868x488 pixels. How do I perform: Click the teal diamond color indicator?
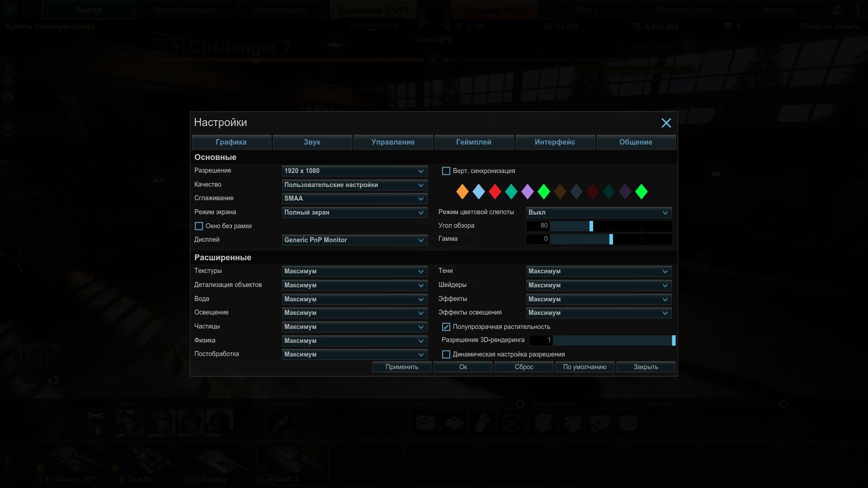click(x=511, y=192)
